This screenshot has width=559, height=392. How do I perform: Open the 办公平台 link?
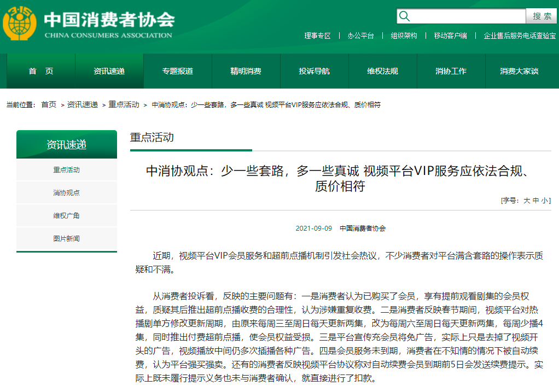[360, 36]
